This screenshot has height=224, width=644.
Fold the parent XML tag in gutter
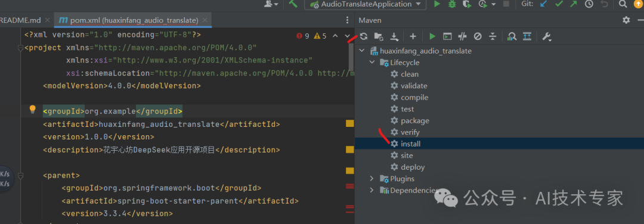[20, 176]
